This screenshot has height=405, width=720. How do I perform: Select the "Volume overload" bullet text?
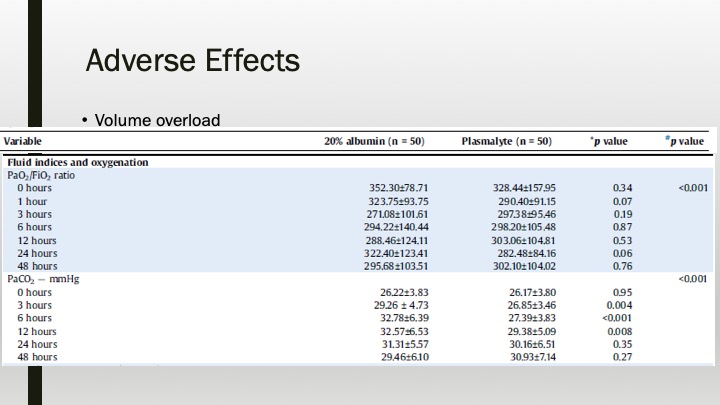[157, 121]
